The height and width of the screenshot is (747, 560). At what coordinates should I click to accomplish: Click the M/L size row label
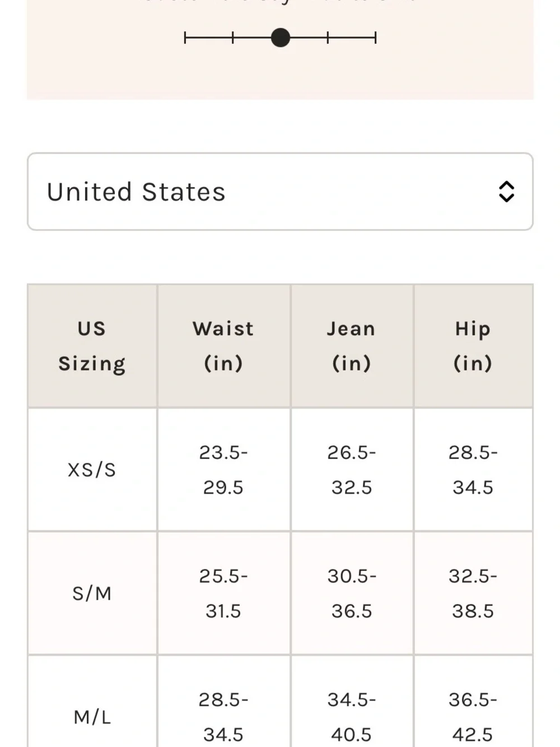coord(92,717)
